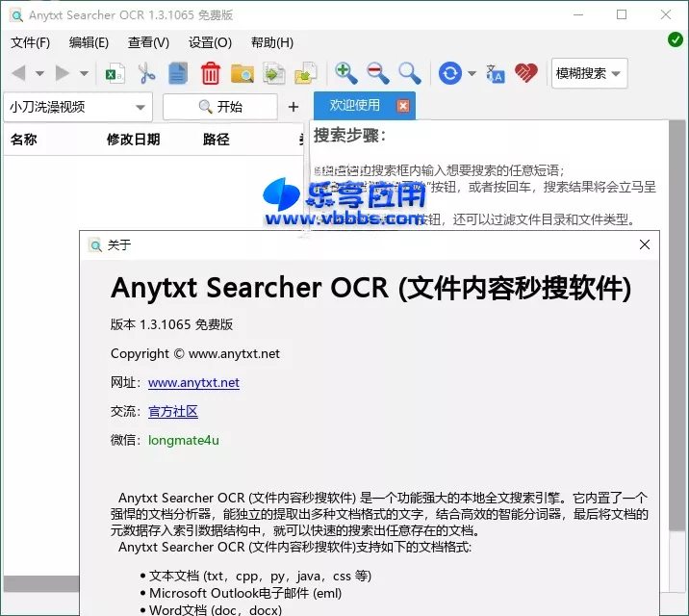Open the back history dropdown arrow
The width and height of the screenshot is (689, 616).
(40, 73)
